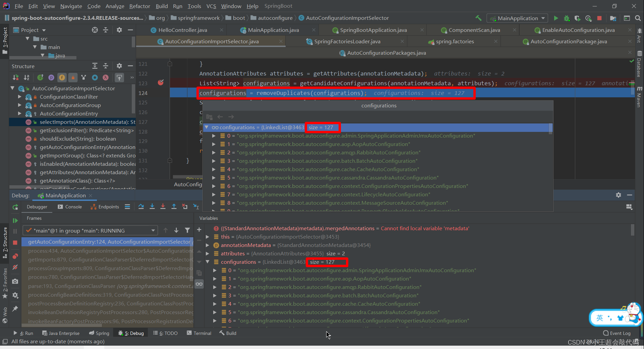Open Project Structure dialog icon
Image resolution: width=644 pixels, height=349 pixels.
(613, 18)
